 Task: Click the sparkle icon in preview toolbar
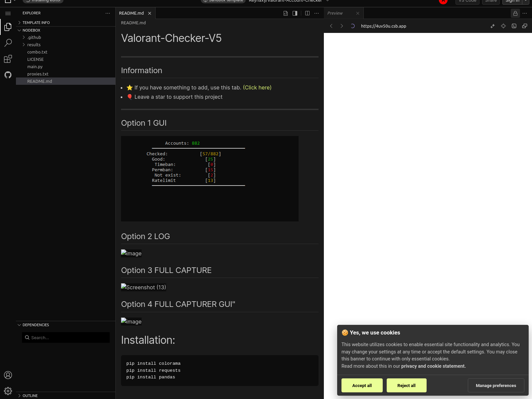(493, 26)
